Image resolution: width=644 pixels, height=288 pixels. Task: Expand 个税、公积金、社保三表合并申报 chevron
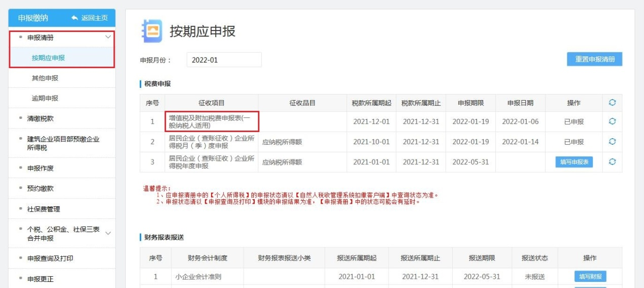tap(108, 233)
